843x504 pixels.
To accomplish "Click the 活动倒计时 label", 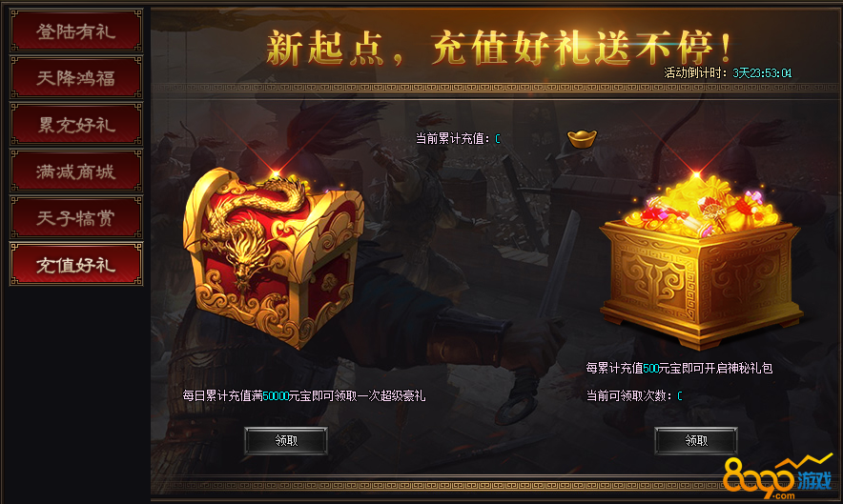I will point(695,73).
